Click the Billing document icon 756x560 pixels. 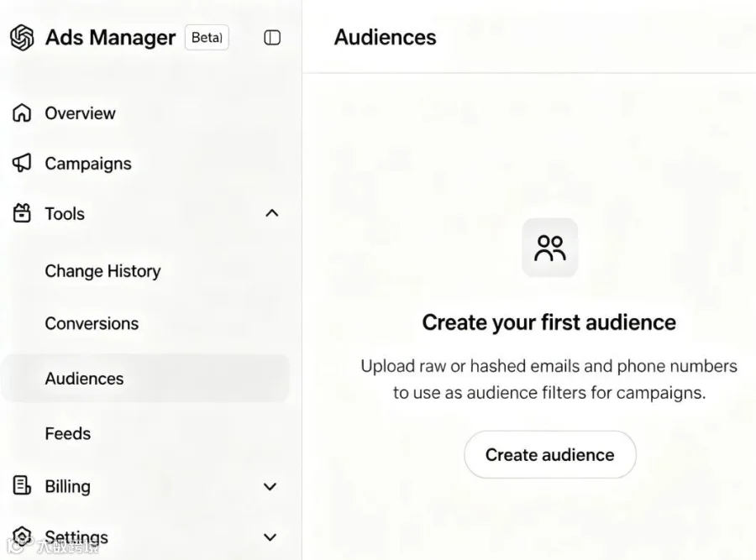pyautogui.click(x=22, y=486)
